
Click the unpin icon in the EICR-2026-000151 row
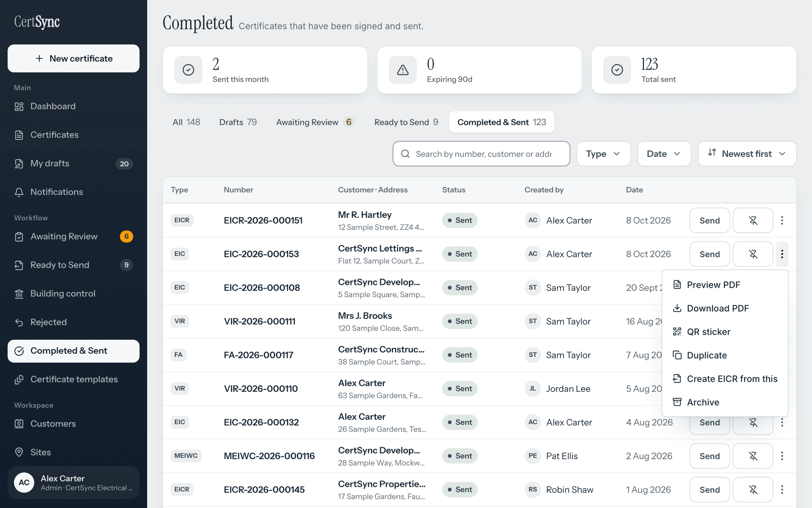coord(753,220)
